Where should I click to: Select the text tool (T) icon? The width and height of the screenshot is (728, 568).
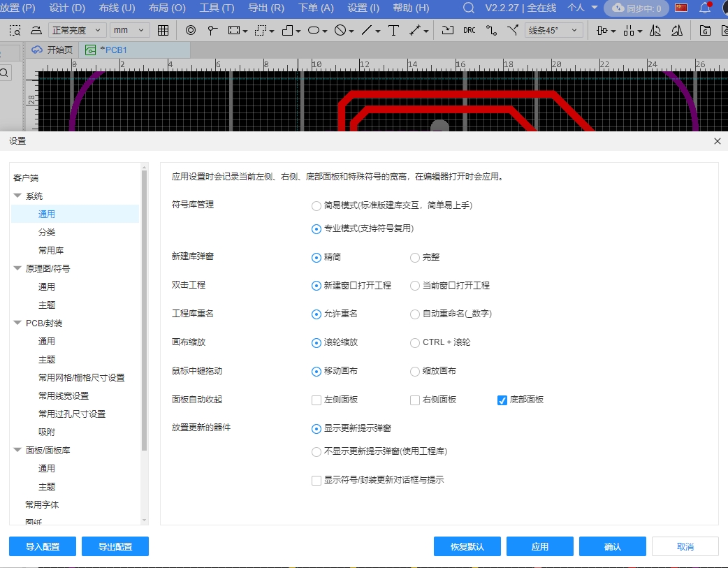coord(394,31)
